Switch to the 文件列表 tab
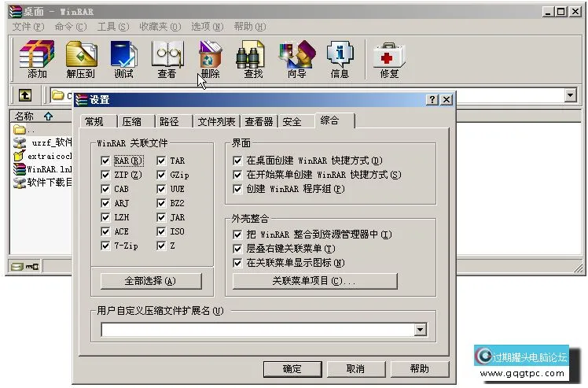Image resolution: width=588 pixels, height=388 pixels. coord(216,122)
